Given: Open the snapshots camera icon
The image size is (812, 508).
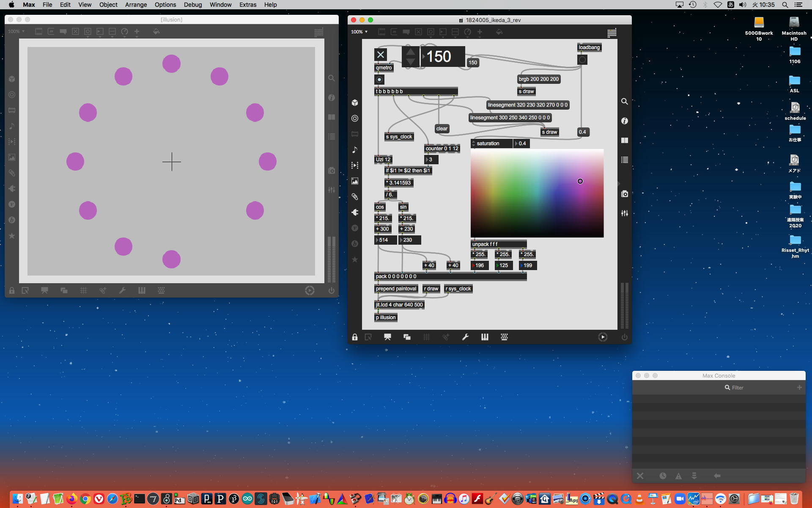Looking at the screenshot, I should pyautogui.click(x=624, y=194).
